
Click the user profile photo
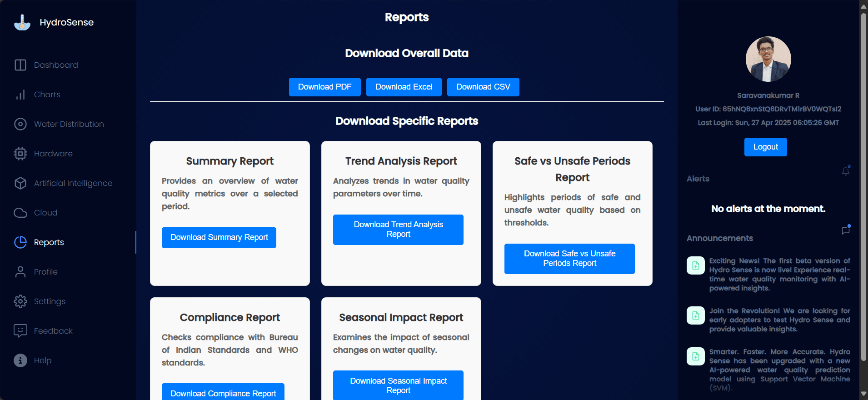[x=768, y=59]
